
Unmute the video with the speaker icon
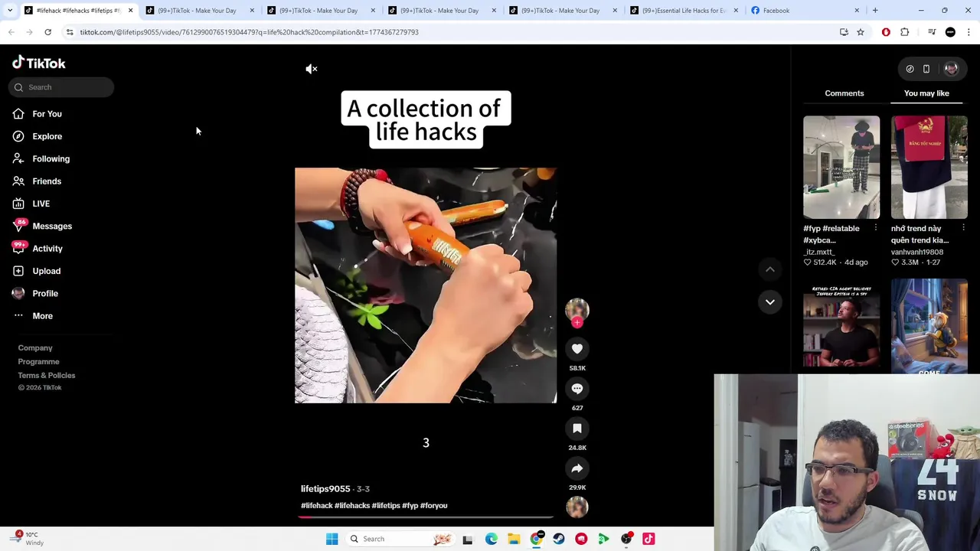tap(311, 69)
